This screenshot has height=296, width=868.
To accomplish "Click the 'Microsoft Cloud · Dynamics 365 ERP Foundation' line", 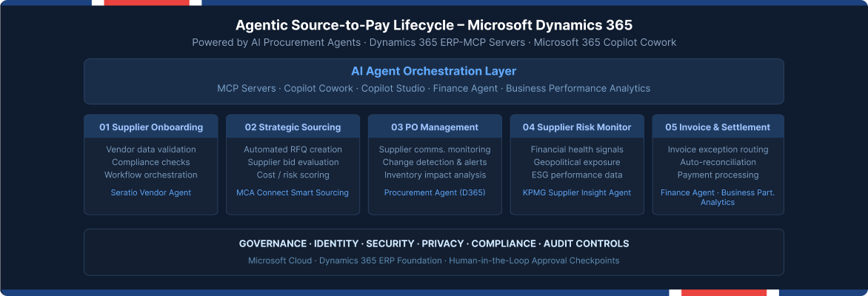I will tap(434, 260).
